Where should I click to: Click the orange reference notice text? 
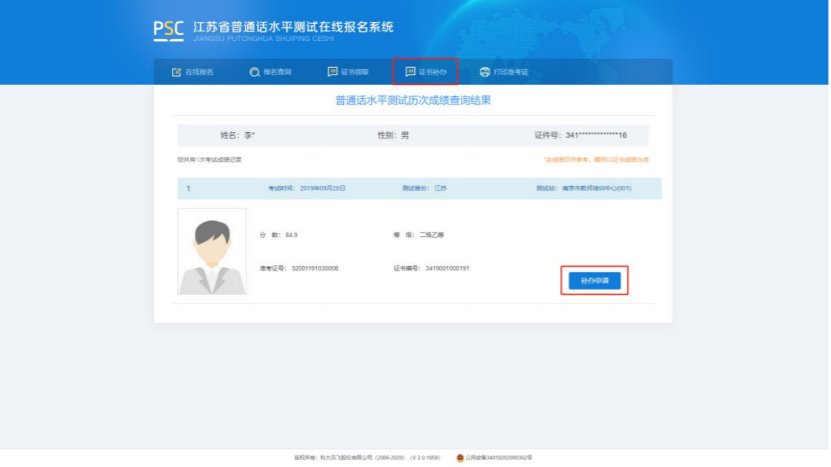596,160
